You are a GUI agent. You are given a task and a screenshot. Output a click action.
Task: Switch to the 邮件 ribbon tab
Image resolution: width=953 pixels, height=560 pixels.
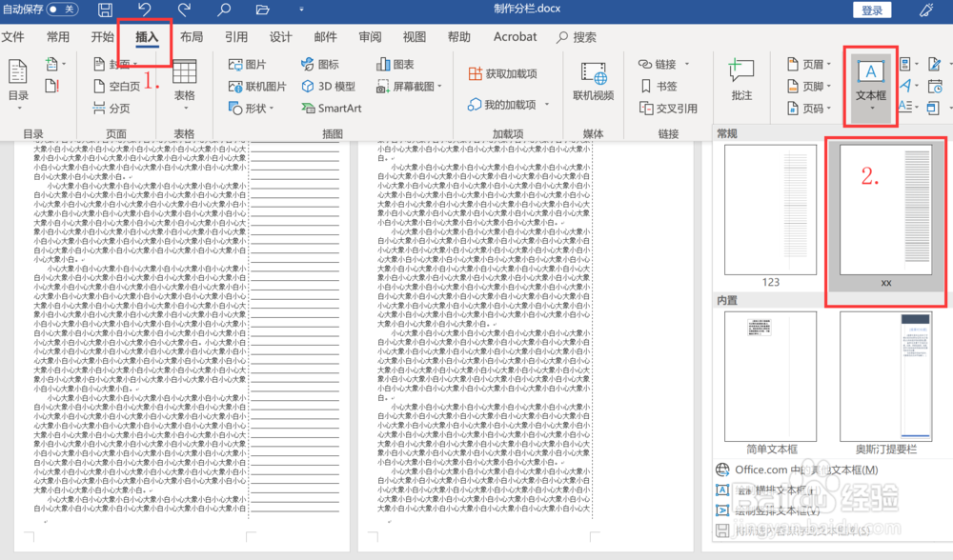(325, 37)
